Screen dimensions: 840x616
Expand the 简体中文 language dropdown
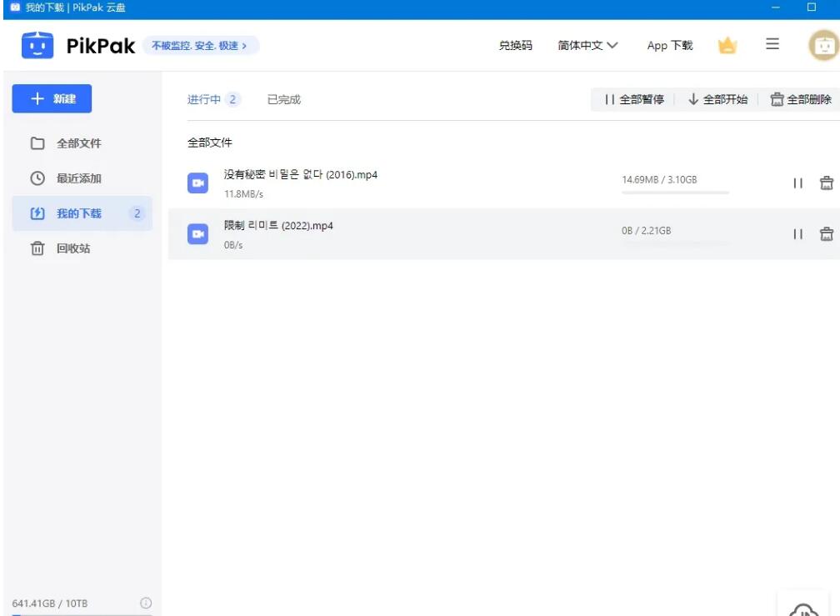587,46
